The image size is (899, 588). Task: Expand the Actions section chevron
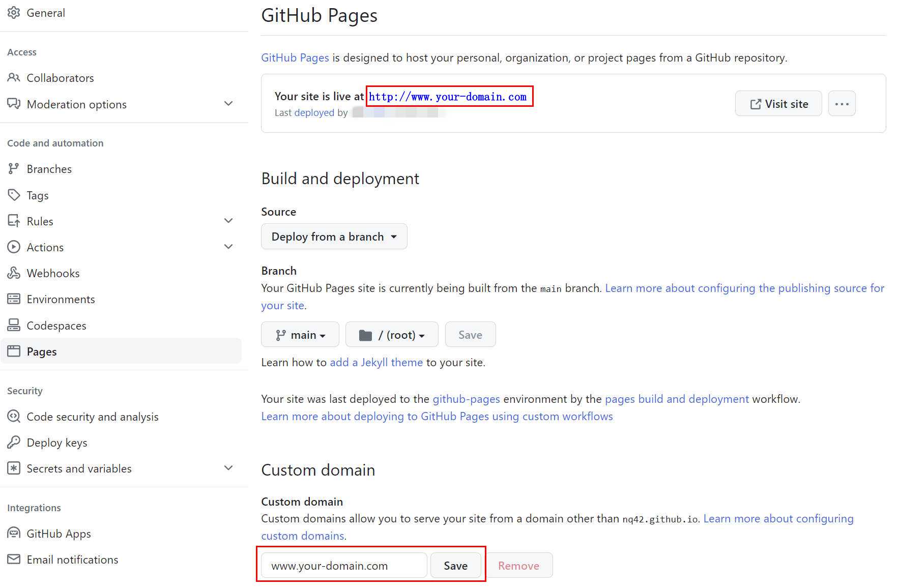[228, 247]
